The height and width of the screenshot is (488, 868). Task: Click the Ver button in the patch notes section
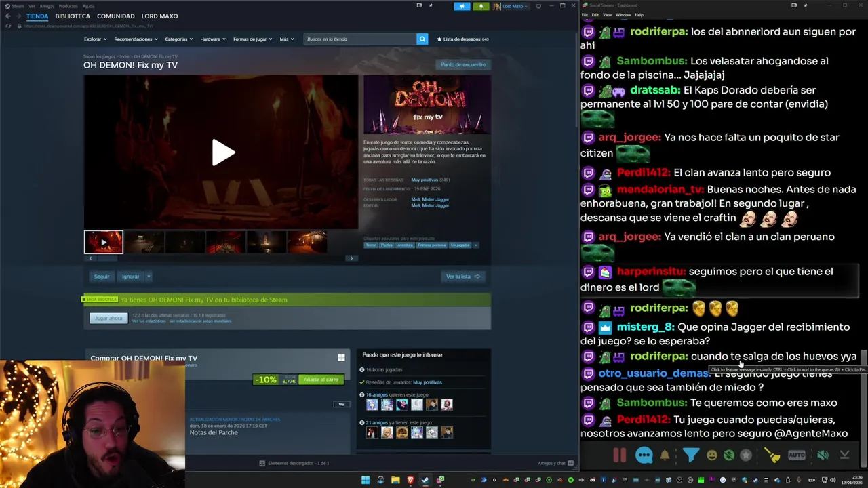[341, 404]
